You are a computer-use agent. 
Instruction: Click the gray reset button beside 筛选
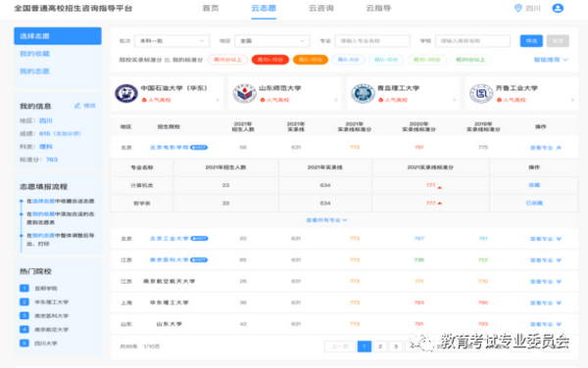tap(558, 41)
